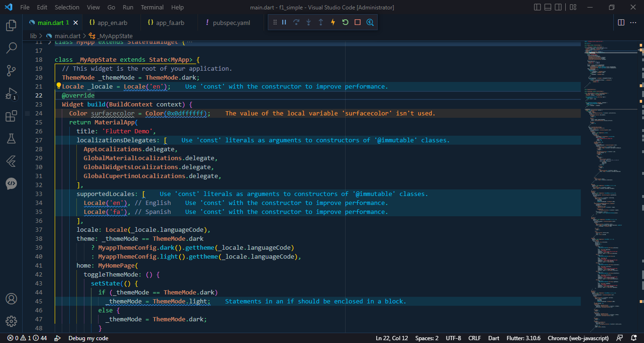Open the Run menu
The image size is (644, 343).
tap(128, 7)
